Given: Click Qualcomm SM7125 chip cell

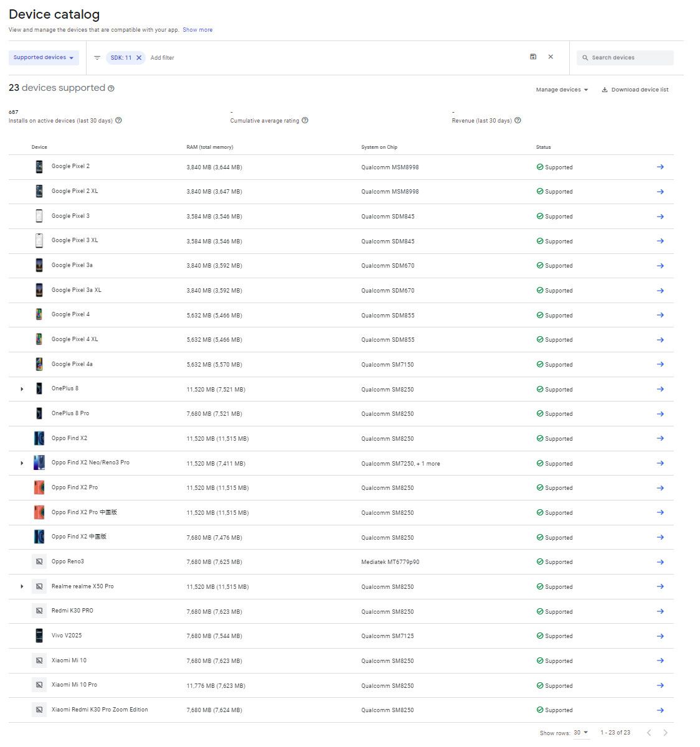Looking at the screenshot, I should (387, 636).
